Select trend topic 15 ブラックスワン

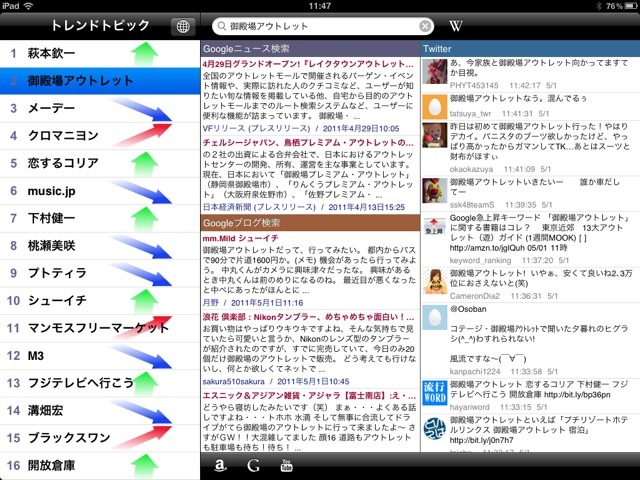point(100,438)
